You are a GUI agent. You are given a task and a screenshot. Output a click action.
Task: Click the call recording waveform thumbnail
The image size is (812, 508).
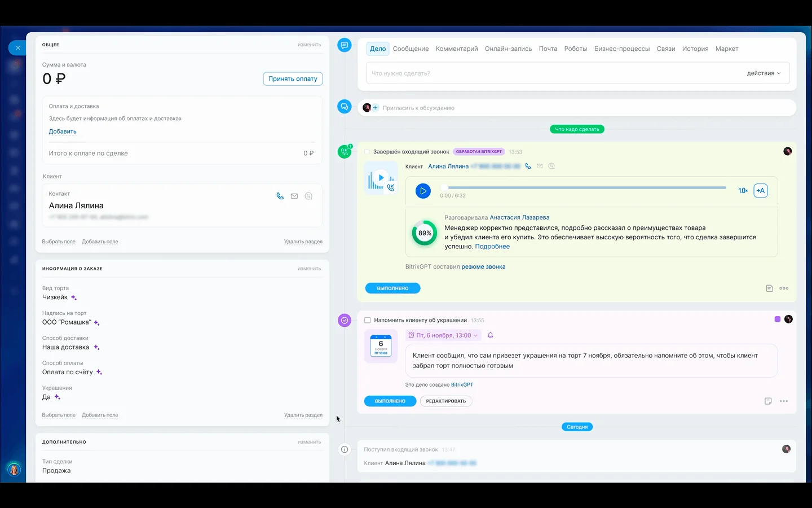click(x=381, y=178)
